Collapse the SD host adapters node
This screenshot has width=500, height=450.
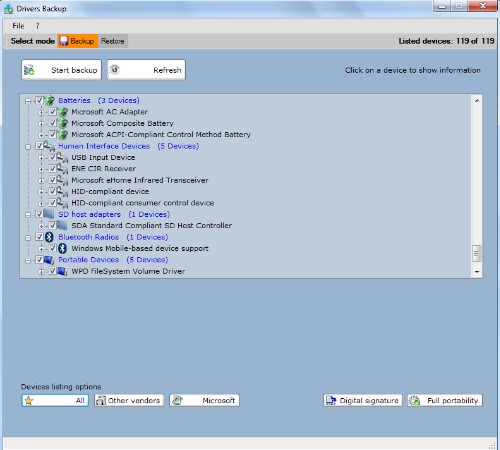(28, 215)
